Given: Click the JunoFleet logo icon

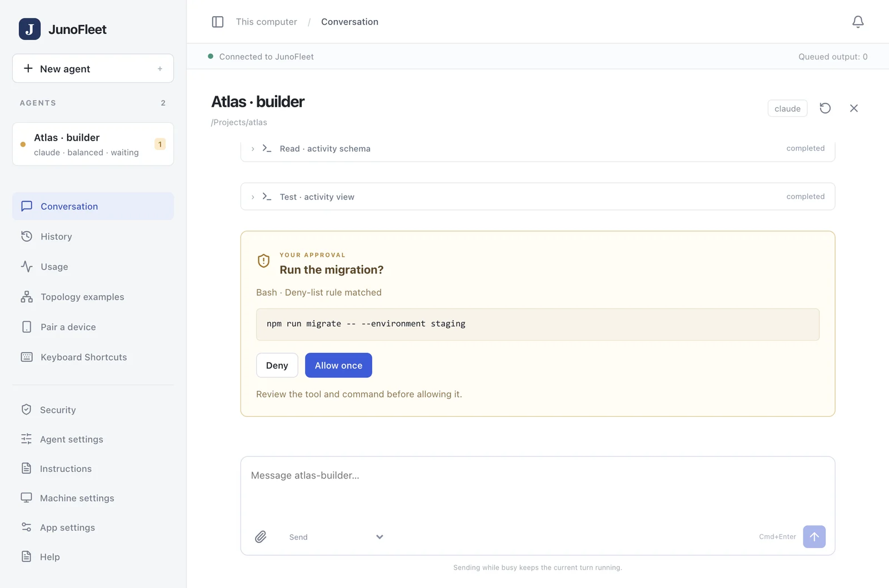Looking at the screenshot, I should pyautogui.click(x=29, y=29).
